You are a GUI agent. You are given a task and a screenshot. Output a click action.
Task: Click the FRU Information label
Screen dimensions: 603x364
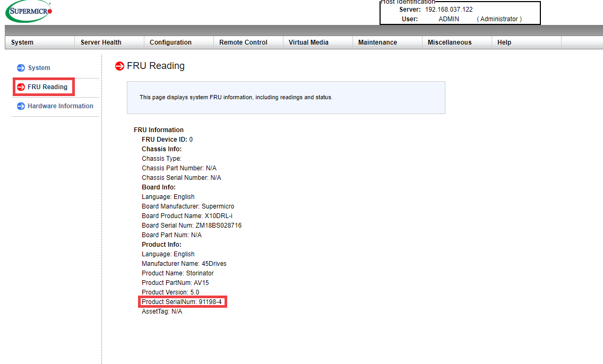[x=159, y=130]
